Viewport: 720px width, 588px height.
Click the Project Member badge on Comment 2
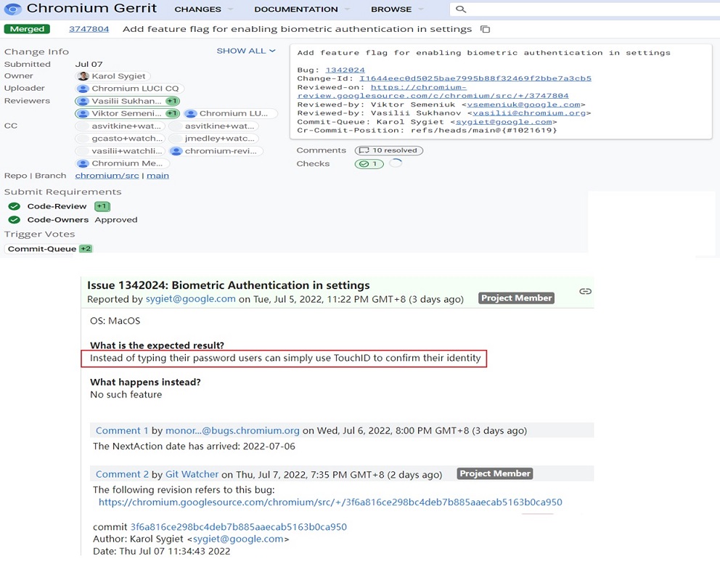[495, 473]
